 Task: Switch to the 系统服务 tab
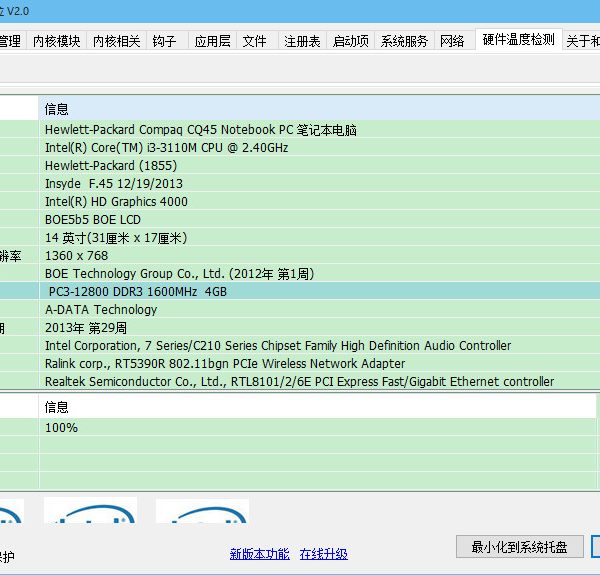(404, 41)
